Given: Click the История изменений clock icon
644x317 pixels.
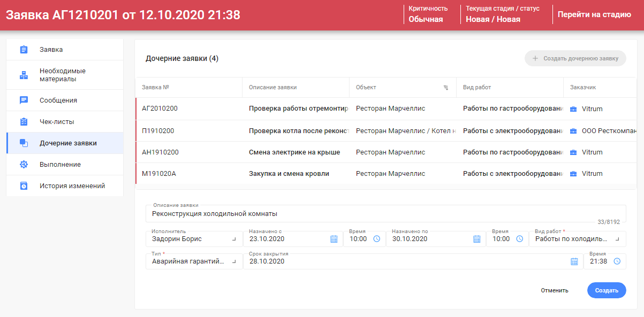Looking at the screenshot, I should (x=24, y=185).
